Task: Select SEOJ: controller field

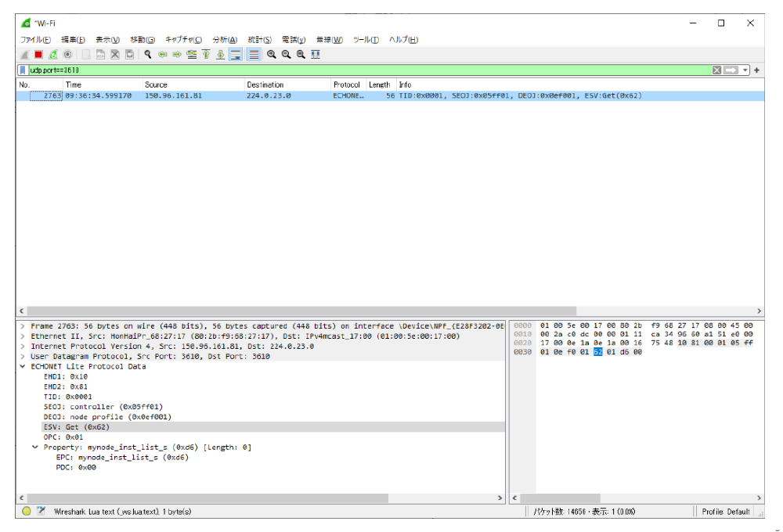Action: point(103,407)
